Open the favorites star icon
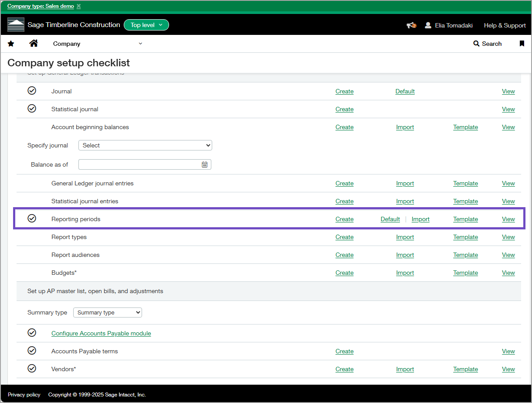 click(x=11, y=44)
